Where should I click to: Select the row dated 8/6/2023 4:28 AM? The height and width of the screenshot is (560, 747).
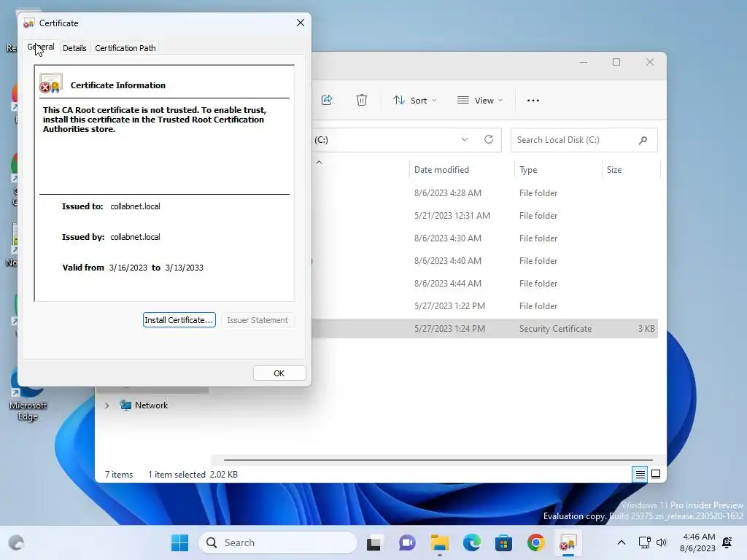pyautogui.click(x=485, y=192)
